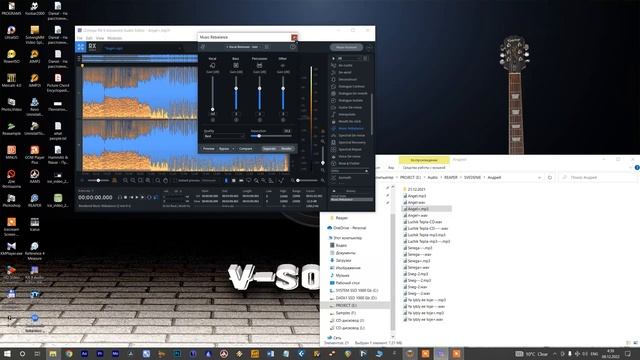Click the Vocal gain slider handle
This screenshot has height=360, width=640.
coord(212,109)
